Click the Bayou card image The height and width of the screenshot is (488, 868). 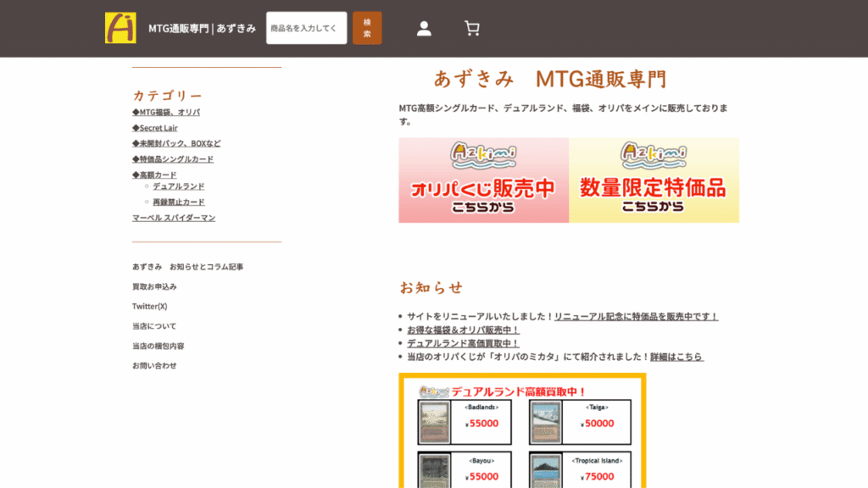tap(435, 472)
